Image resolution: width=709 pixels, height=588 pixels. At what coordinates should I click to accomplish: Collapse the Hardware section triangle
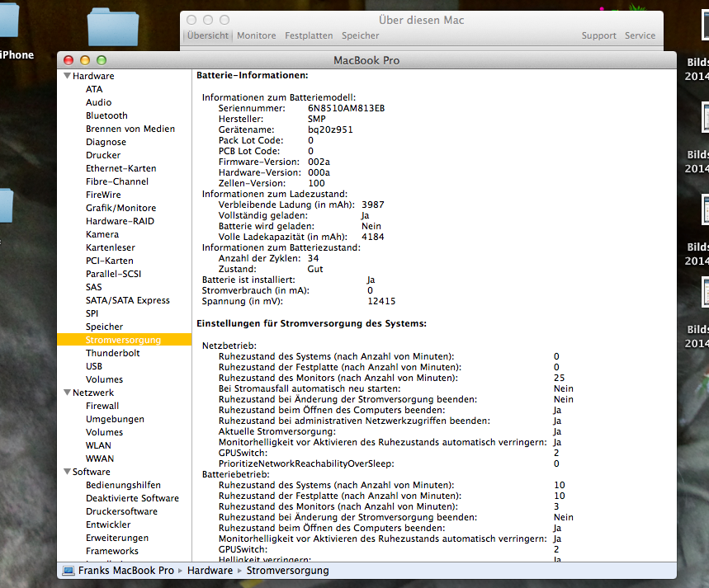coord(66,76)
